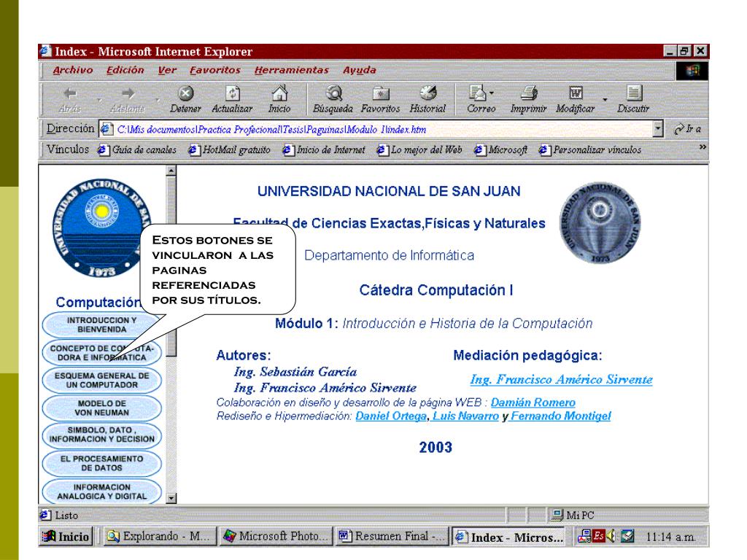Click the speaker volume tray icon

pyautogui.click(x=611, y=536)
